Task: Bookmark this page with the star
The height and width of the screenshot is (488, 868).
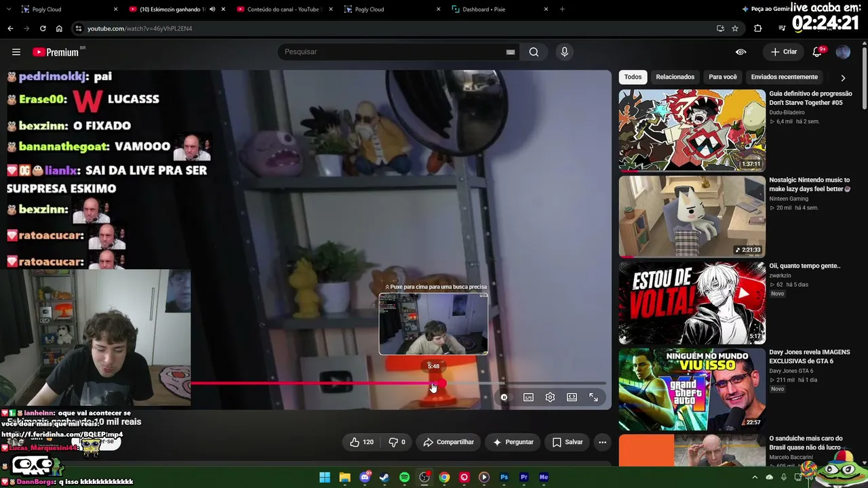Action: [735, 28]
